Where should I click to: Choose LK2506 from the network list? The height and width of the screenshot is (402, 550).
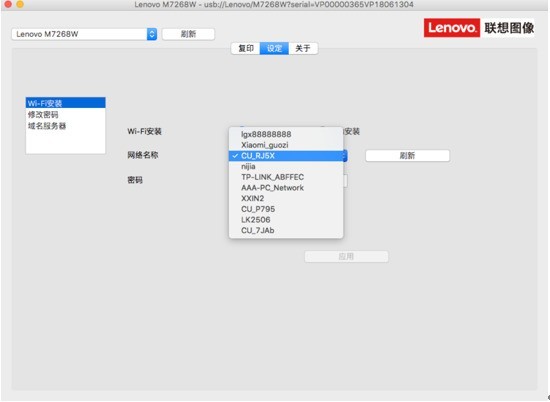coord(286,220)
